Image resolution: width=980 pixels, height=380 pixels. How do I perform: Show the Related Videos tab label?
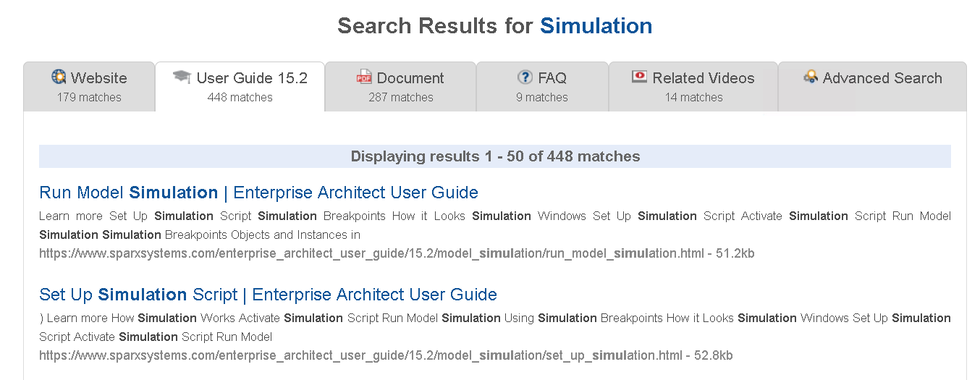click(x=704, y=78)
